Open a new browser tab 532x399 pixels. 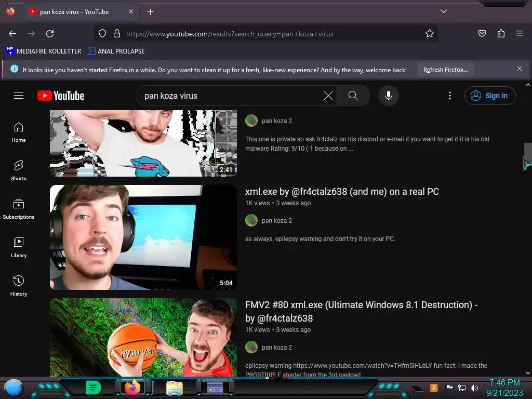(150, 12)
